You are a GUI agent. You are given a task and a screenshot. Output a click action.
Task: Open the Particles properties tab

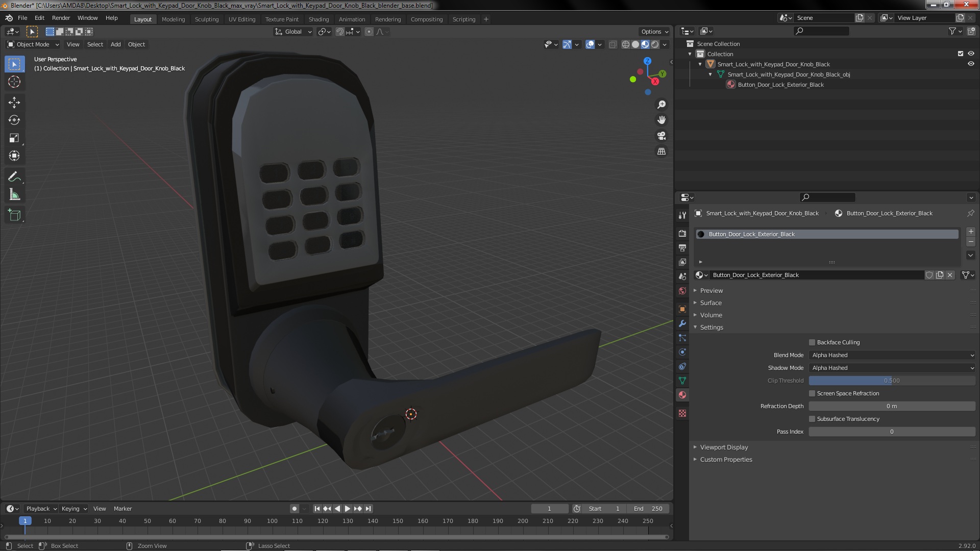point(682,338)
